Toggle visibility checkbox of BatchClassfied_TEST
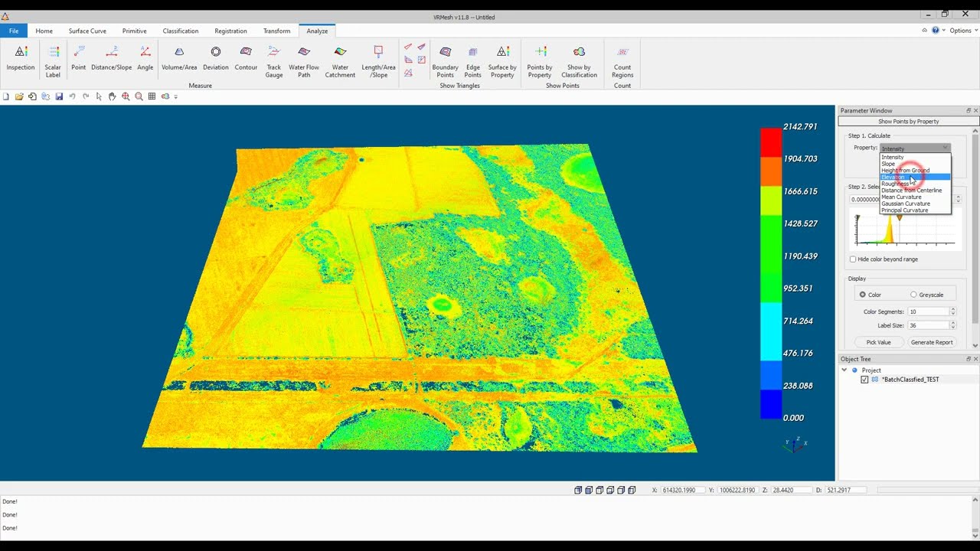980x551 pixels. [864, 380]
